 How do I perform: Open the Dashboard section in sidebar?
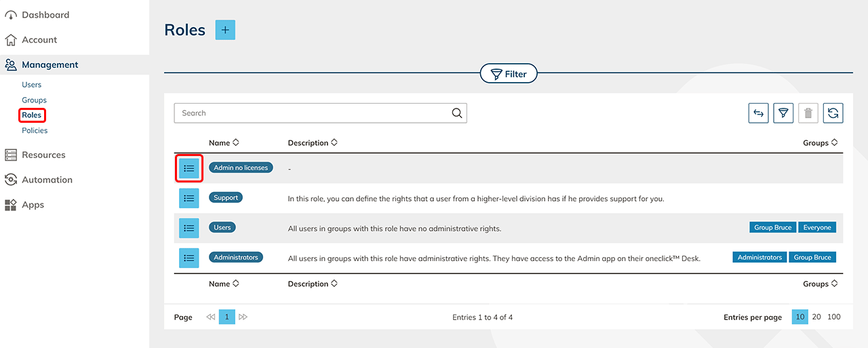(45, 15)
